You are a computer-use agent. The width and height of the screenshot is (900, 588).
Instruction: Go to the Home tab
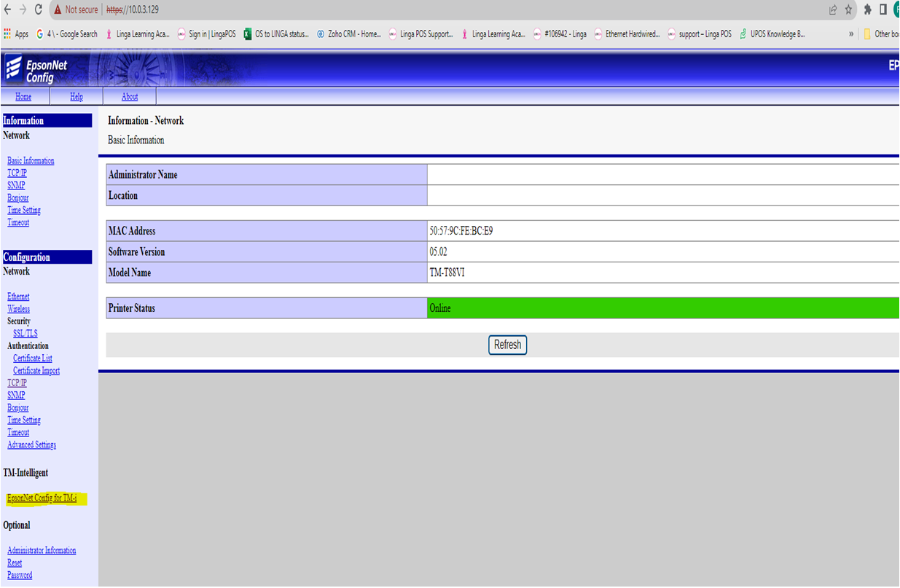(23, 97)
